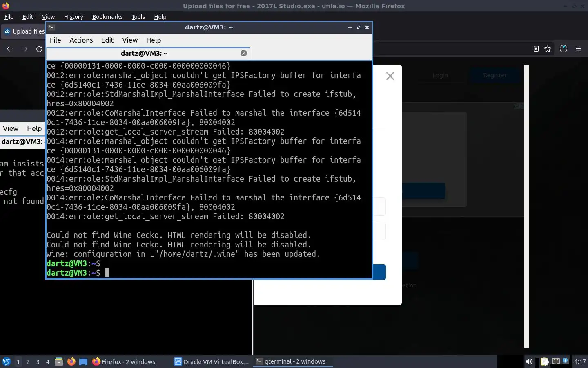Click the dimmed Login link on ufile.io
The width and height of the screenshot is (588, 368).
coord(440,75)
